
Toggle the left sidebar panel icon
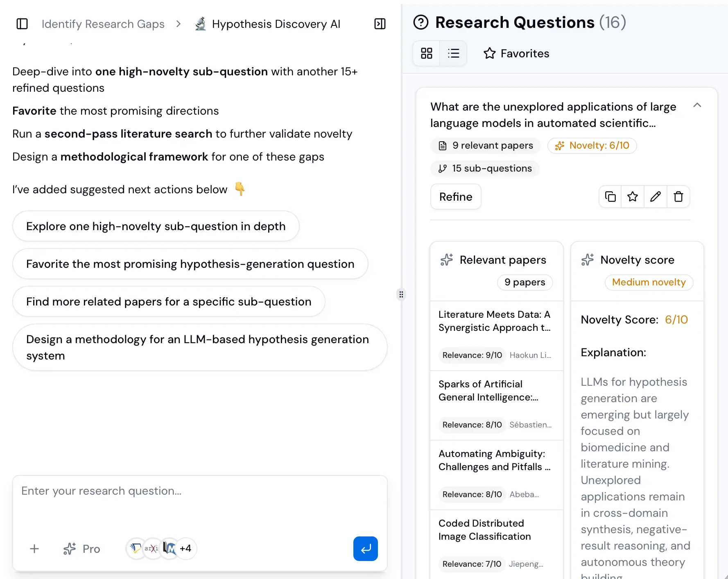(22, 24)
